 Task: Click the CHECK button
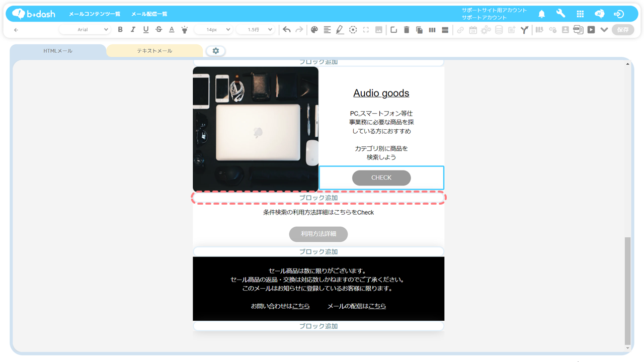[381, 177]
